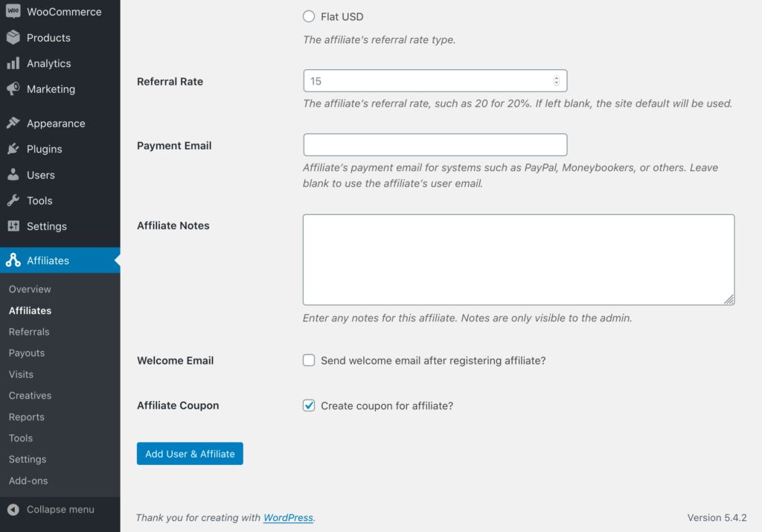Open the Referrals submenu item
The width and height of the screenshot is (762, 532).
pos(29,332)
